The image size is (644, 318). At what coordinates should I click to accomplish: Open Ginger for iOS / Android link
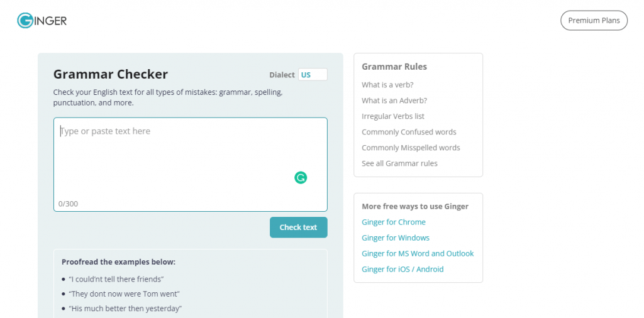(x=402, y=269)
